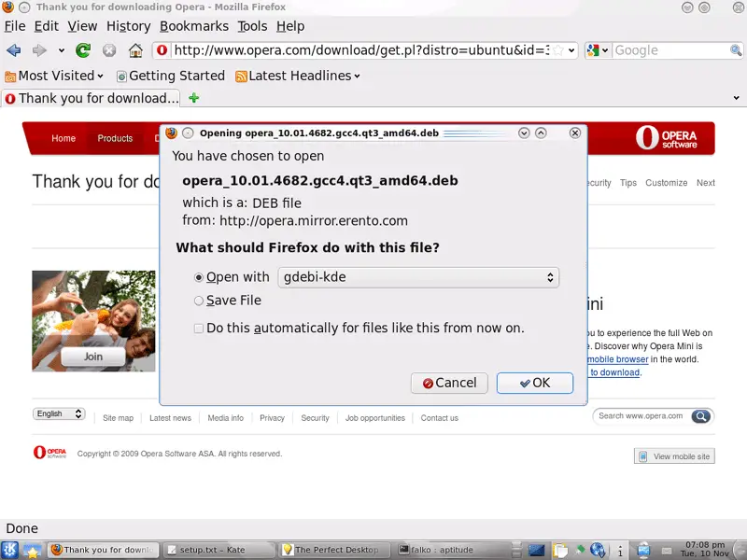Click the network globe tray icon

(598, 551)
